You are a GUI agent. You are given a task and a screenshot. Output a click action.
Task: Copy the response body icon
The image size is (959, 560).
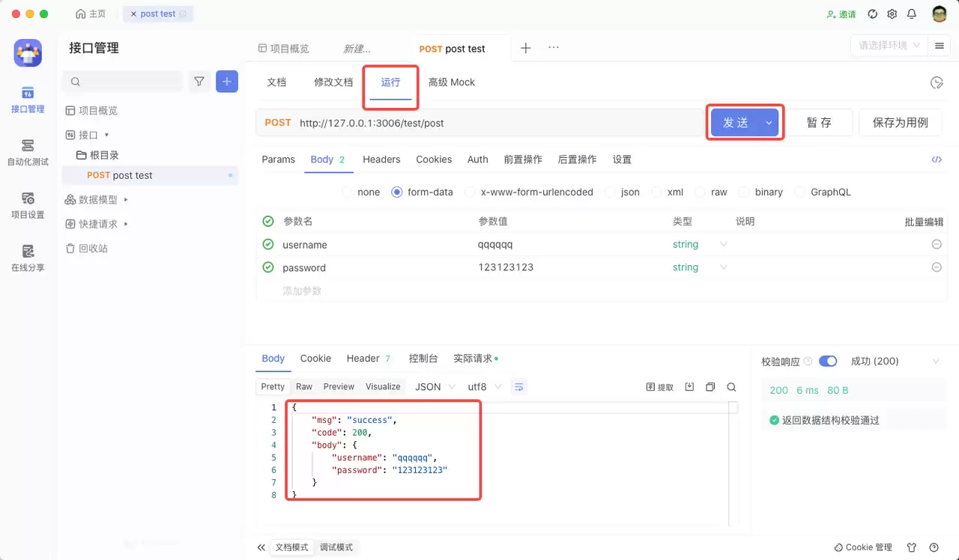click(710, 387)
